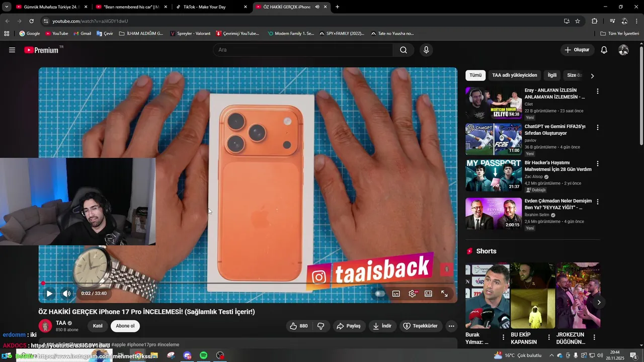Viewport: 644px width, 362px height.
Task: Open the account avatar menu
Action: point(623,50)
